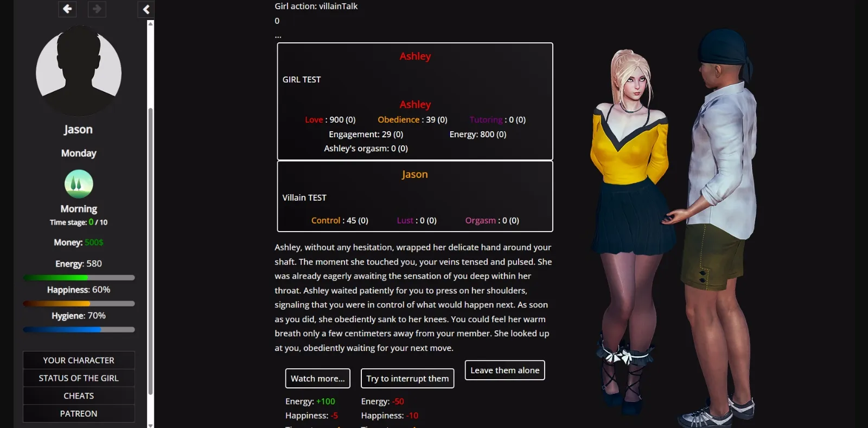The height and width of the screenshot is (428, 868).
Task: Click the green Energy progress bar
Action: [x=79, y=278]
